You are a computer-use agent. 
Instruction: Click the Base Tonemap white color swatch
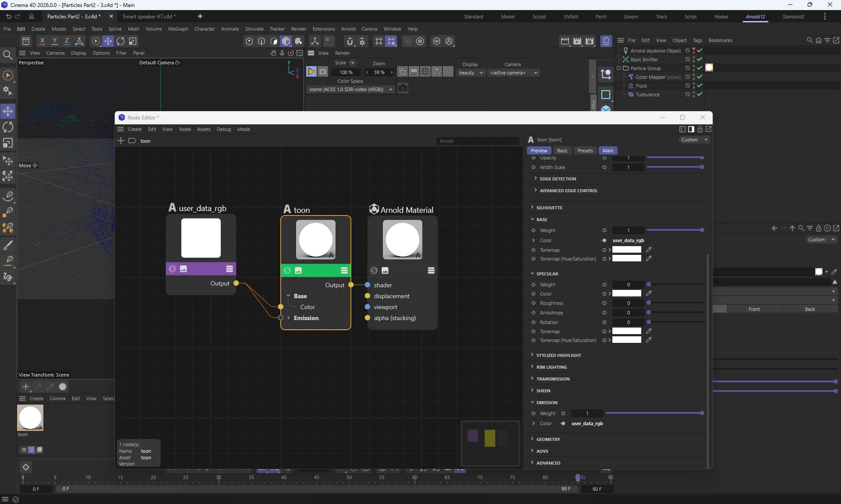click(x=626, y=250)
